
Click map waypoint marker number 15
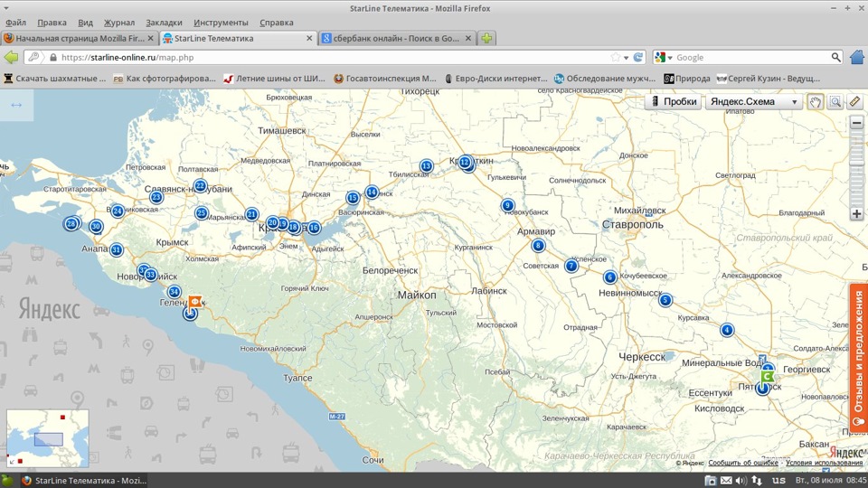[353, 198]
